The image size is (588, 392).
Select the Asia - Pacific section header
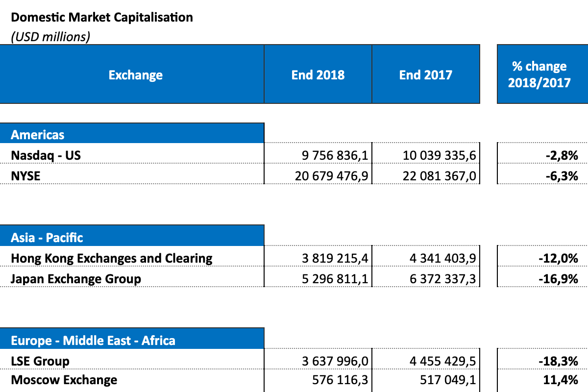(x=47, y=238)
